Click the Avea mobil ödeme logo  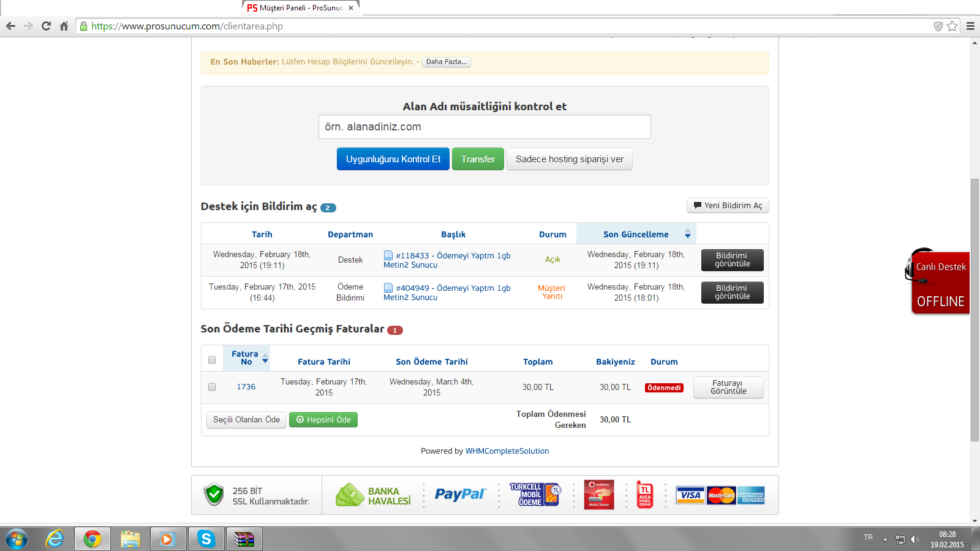tap(645, 495)
